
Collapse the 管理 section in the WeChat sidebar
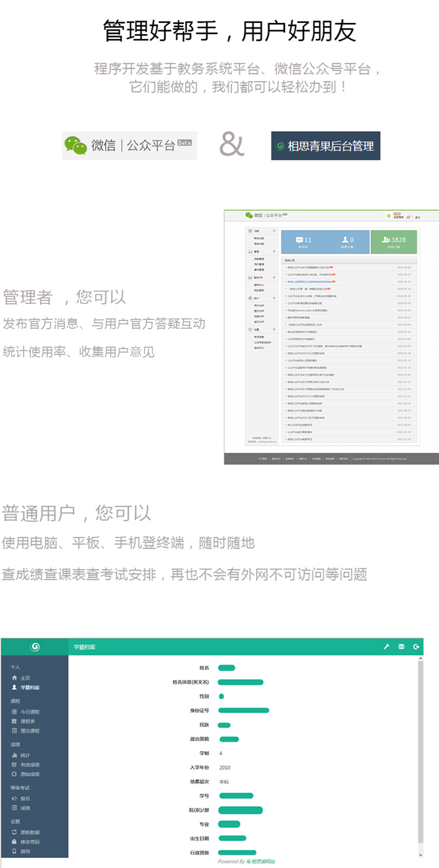[274, 251]
